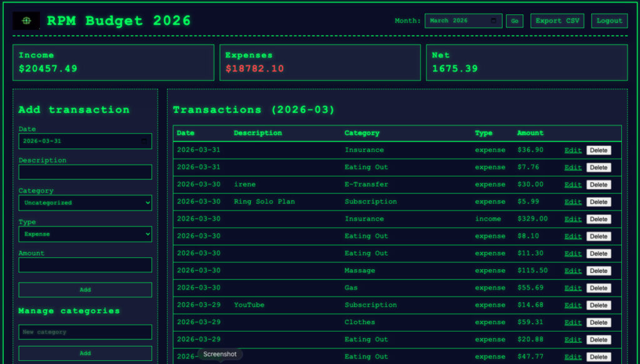Viewport: 640px width, 364px height.
Task: Edit the irene E-Transfer transaction
Action: 573,185
